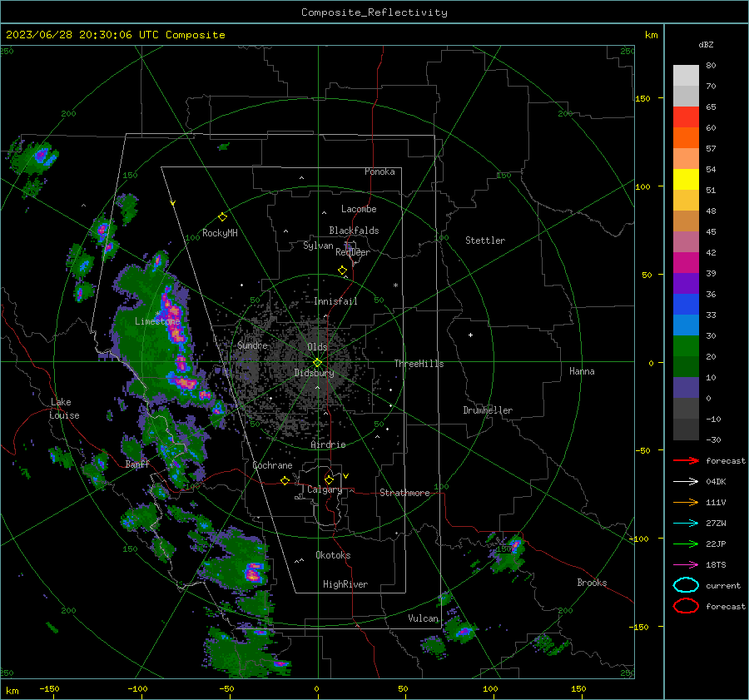Click the Composite_Reflectivity title text
749x700 pixels.
[374, 12]
